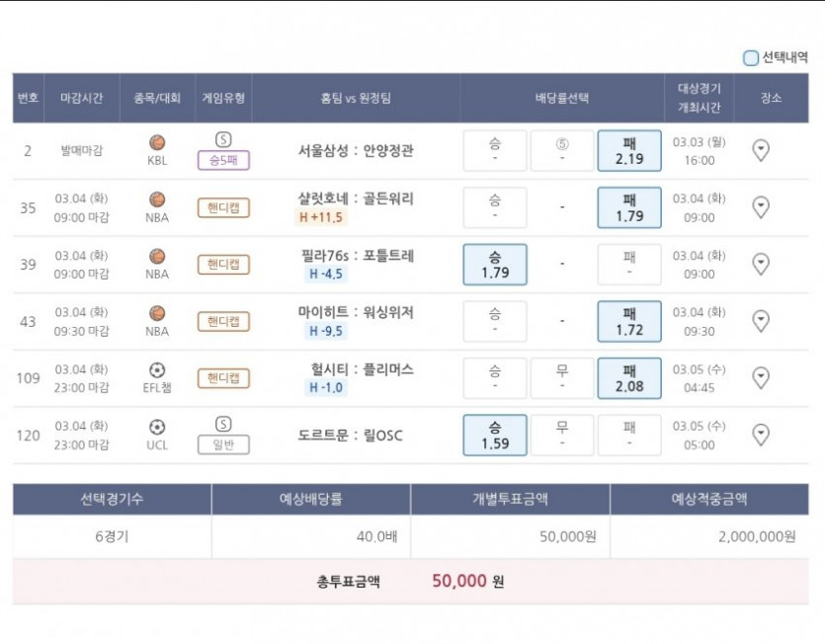
Task: Click 일반 game type badge
Action: coord(223,445)
